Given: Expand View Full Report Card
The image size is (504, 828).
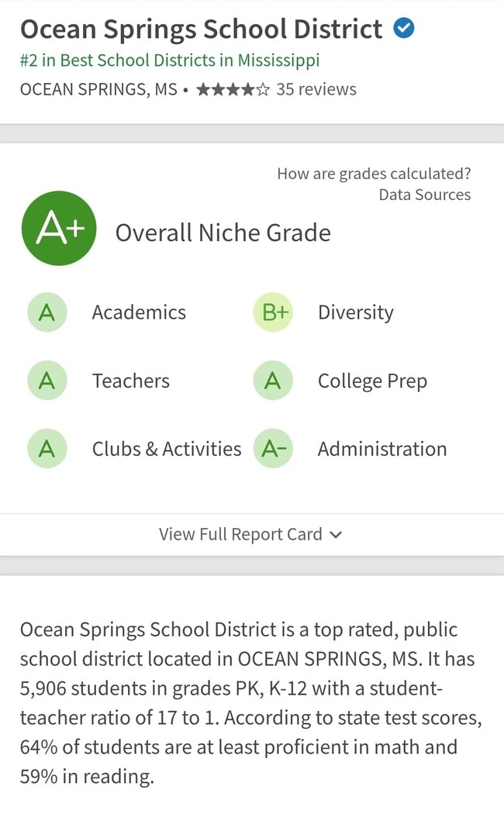Looking at the screenshot, I should [x=240, y=534].
